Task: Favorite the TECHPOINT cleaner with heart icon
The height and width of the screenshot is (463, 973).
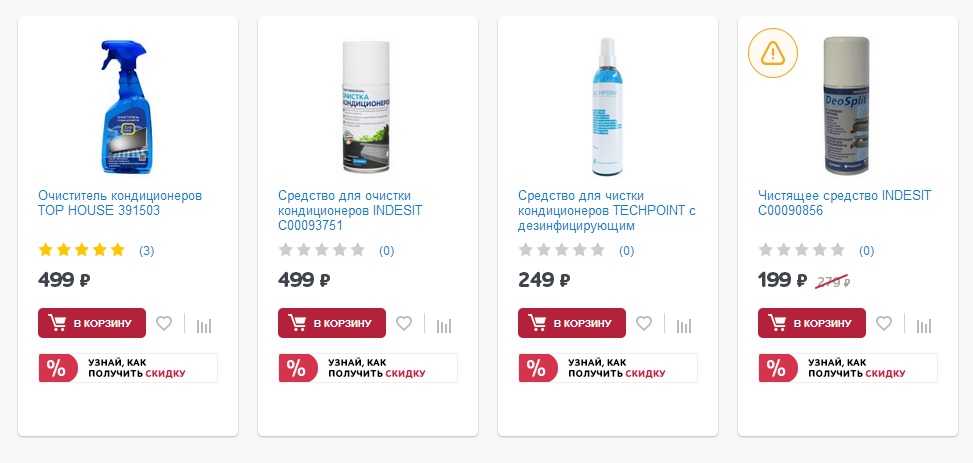Action: (x=644, y=323)
